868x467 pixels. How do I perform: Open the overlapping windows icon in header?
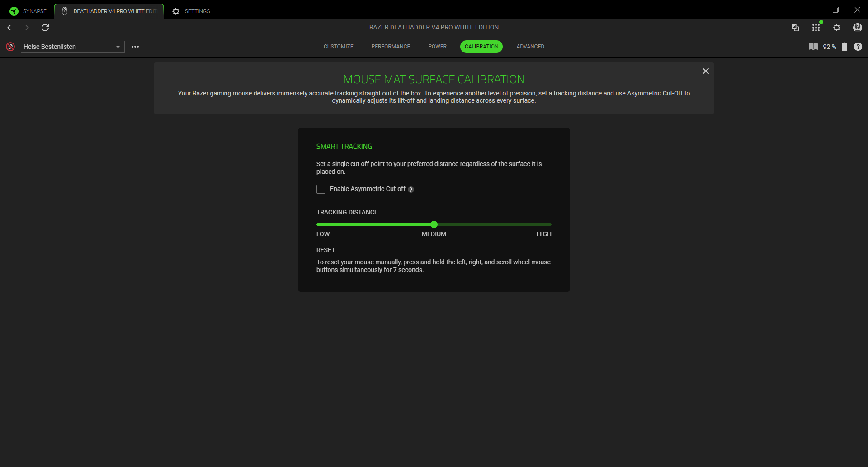click(x=795, y=28)
